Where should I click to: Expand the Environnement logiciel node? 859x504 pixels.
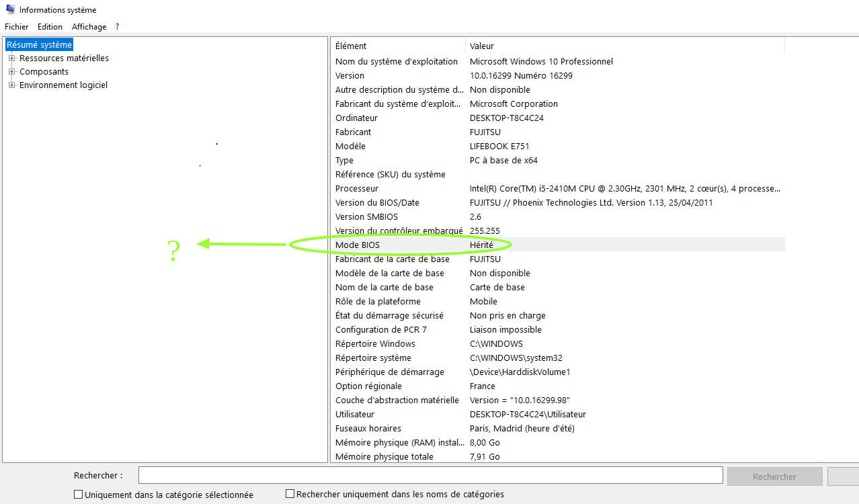pyautogui.click(x=11, y=85)
